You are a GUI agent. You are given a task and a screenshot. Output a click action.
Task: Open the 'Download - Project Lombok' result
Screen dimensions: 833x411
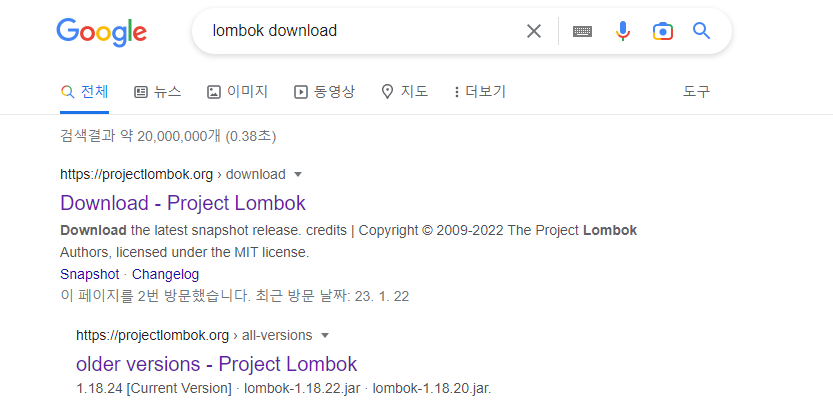pos(183,203)
